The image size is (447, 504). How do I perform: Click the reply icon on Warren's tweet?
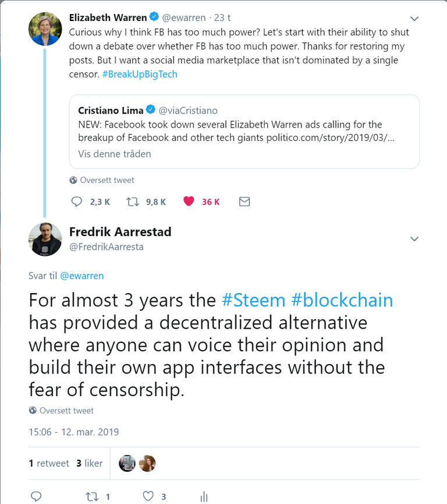[77, 202]
